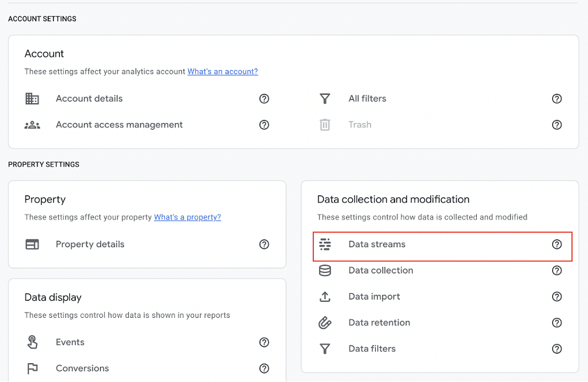Viewport: 588px width, 382px height.
Task: Select the Account access management people icon
Action: click(x=32, y=124)
